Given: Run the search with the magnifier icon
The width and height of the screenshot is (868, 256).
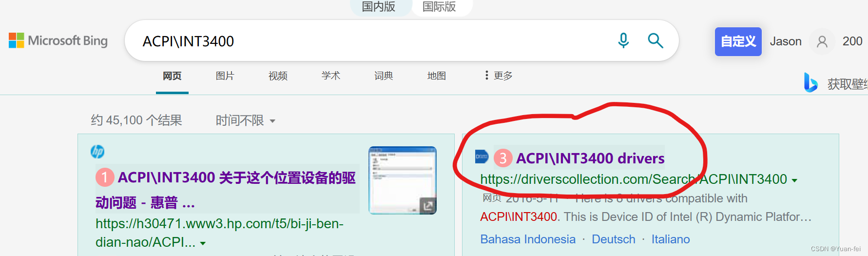Looking at the screenshot, I should (x=656, y=40).
